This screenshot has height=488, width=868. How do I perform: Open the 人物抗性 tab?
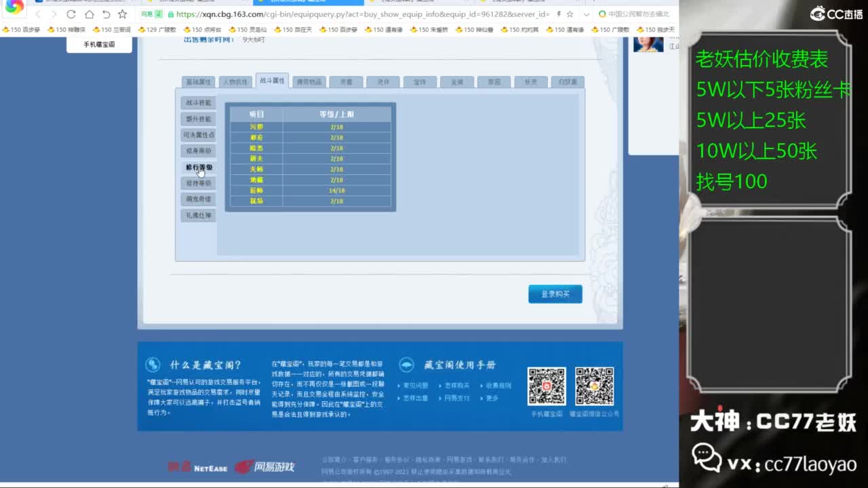pyautogui.click(x=235, y=82)
